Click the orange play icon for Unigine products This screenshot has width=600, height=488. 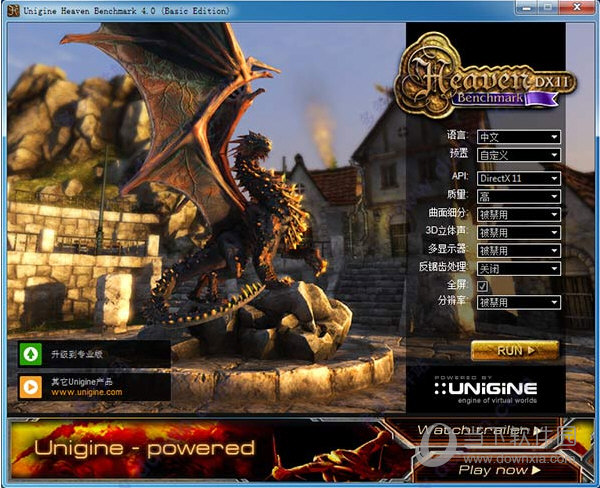click(x=31, y=387)
